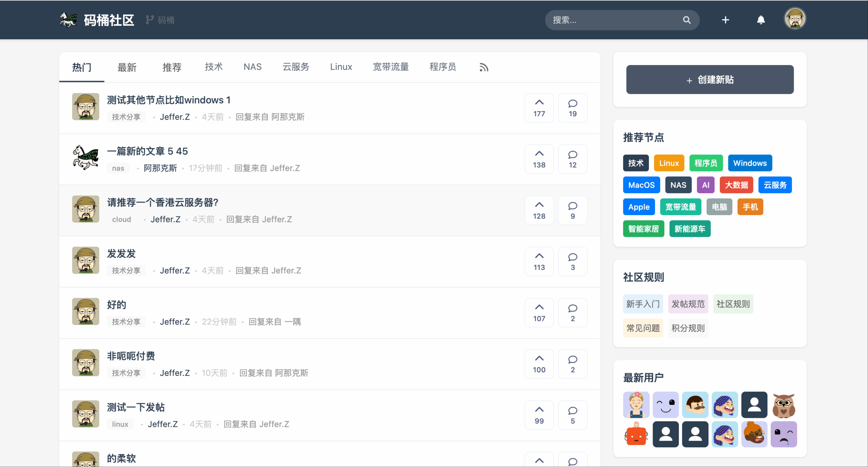Open post title 请推荐一个香港云服务器?
Viewport: 868px width, 467px height.
163,202
